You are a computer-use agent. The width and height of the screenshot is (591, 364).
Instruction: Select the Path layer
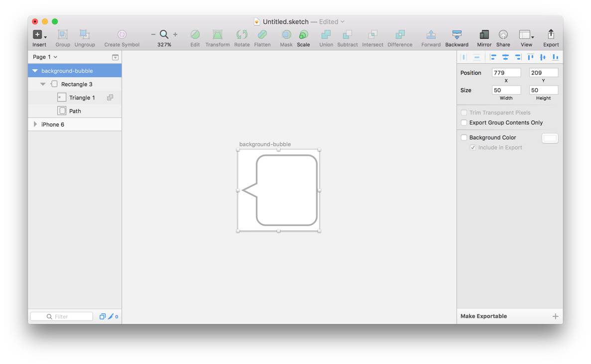(x=75, y=111)
